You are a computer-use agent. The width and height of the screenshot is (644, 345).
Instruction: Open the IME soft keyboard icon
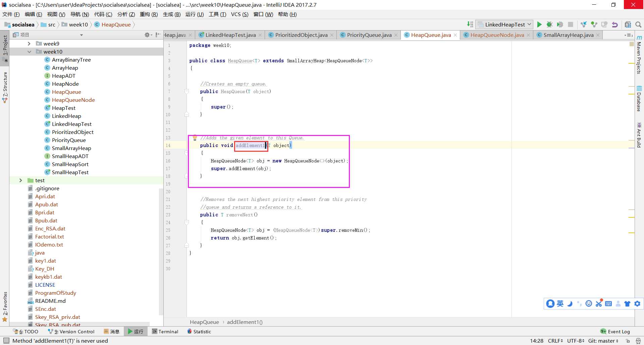click(x=608, y=303)
